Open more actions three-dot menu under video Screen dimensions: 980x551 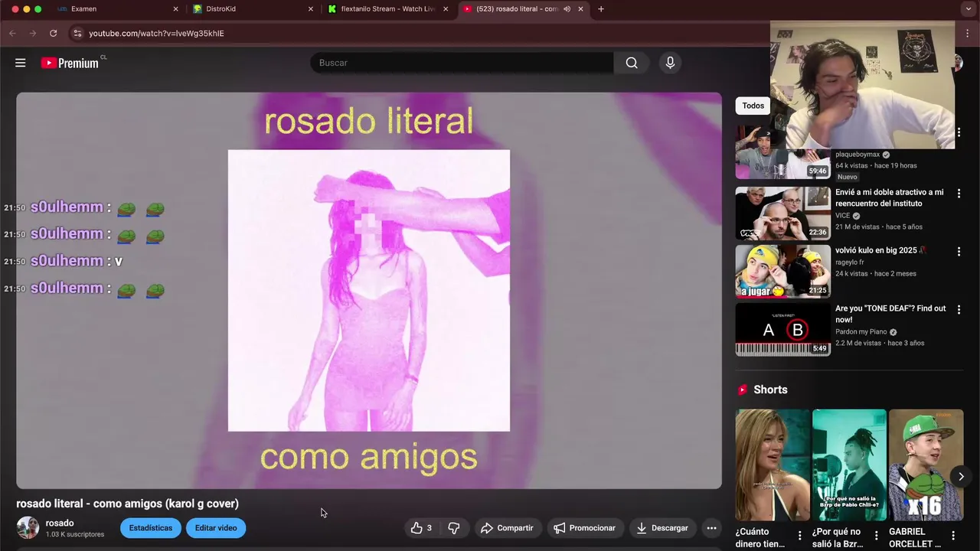click(711, 528)
